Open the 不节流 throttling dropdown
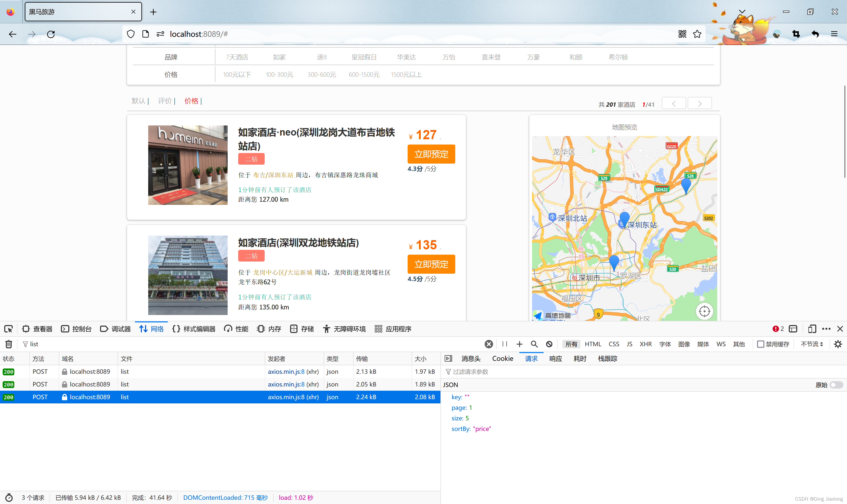The image size is (847, 504). coord(812,344)
